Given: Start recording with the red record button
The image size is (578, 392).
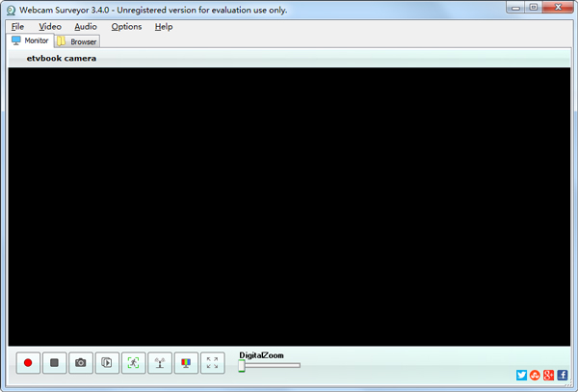Looking at the screenshot, I should (28, 363).
